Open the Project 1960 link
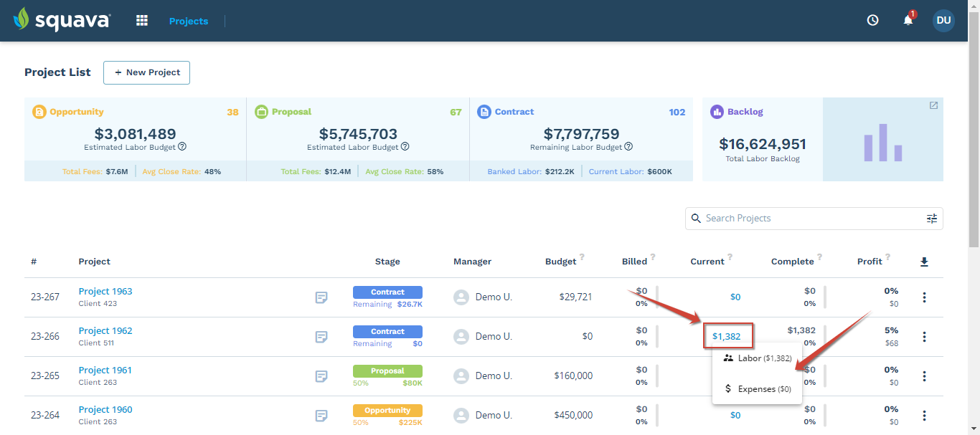The height and width of the screenshot is (435, 980). [105, 410]
